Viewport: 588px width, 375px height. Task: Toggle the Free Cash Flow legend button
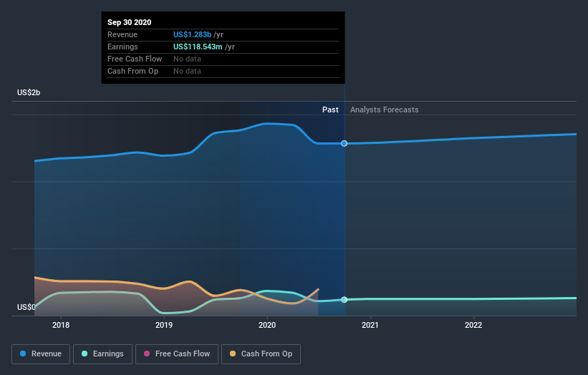(177, 354)
